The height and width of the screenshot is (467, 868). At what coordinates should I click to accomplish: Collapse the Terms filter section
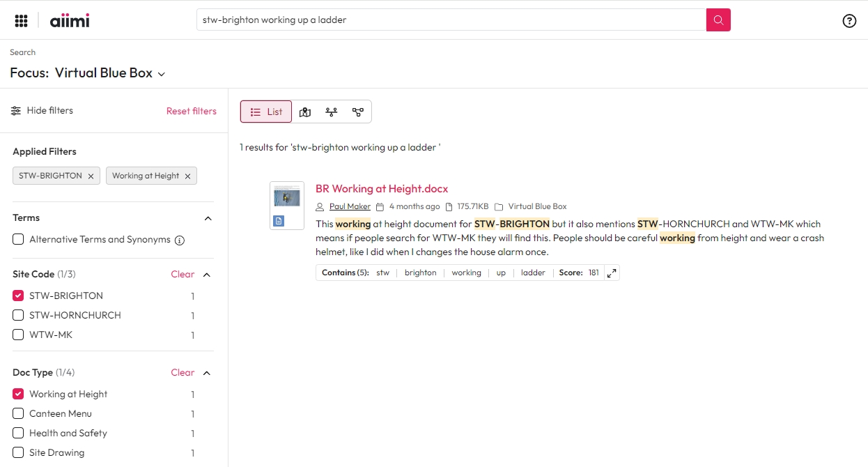207,218
